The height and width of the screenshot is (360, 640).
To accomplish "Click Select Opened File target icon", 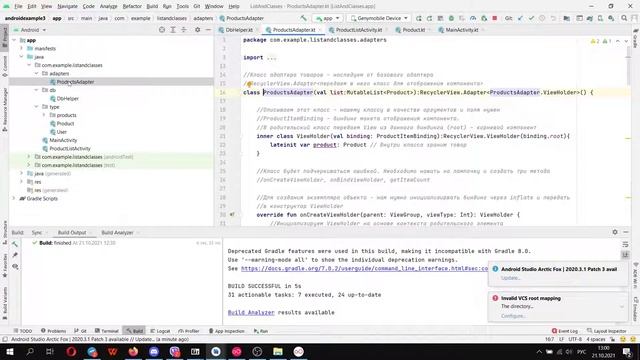I will pyautogui.click(x=162, y=30).
